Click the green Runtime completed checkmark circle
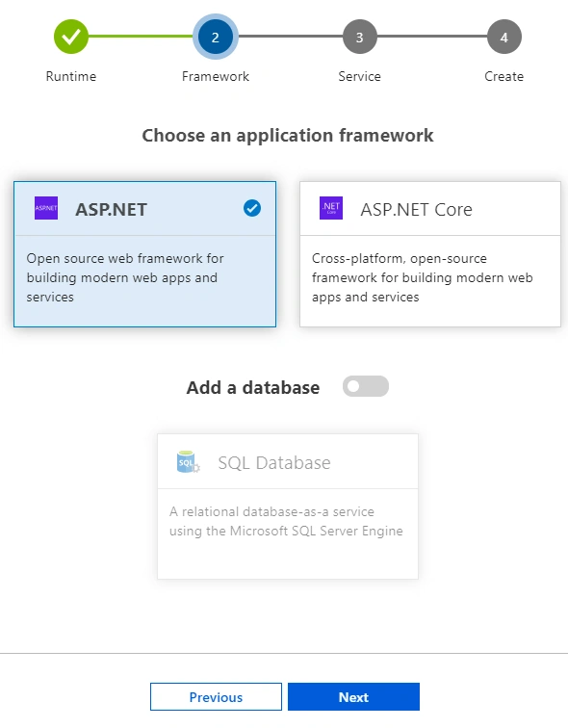568x728 pixels. (71, 37)
